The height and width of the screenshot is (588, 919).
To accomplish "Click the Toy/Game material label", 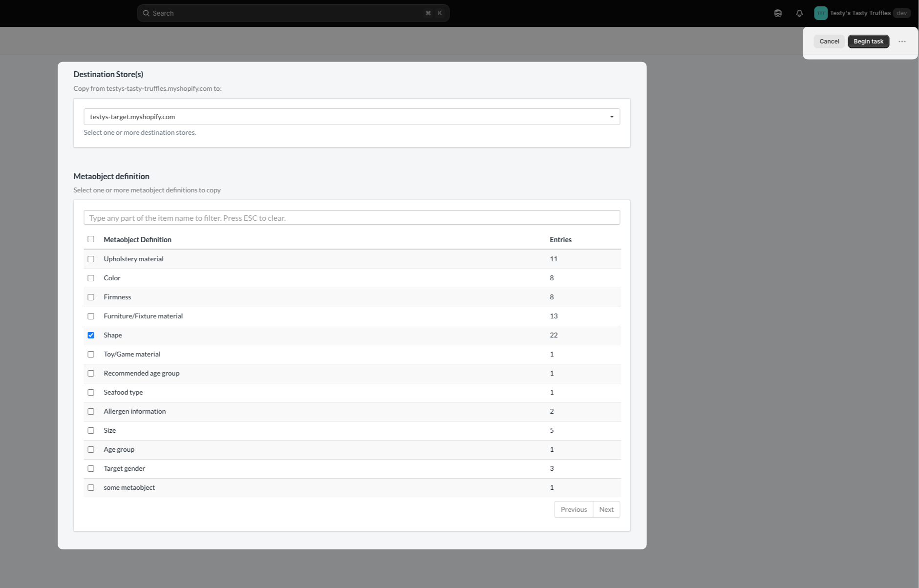I will [132, 354].
